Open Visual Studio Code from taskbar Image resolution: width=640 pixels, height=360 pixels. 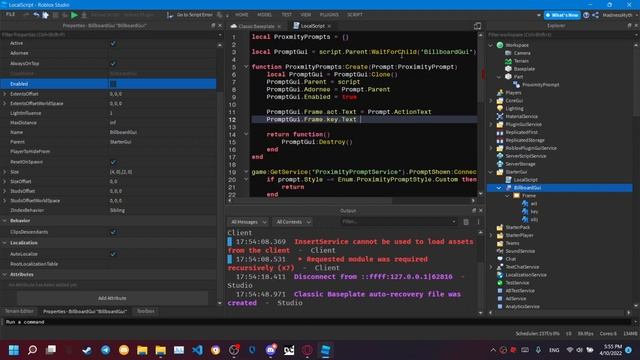[198, 350]
